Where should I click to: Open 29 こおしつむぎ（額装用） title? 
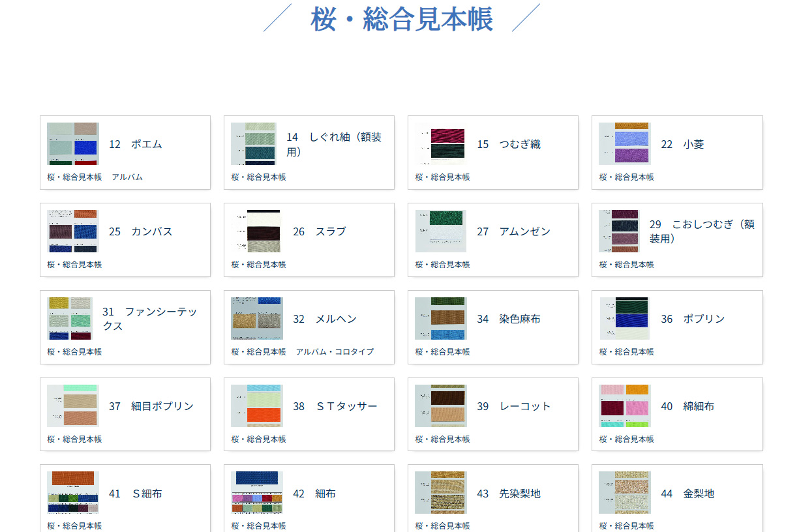tap(702, 231)
